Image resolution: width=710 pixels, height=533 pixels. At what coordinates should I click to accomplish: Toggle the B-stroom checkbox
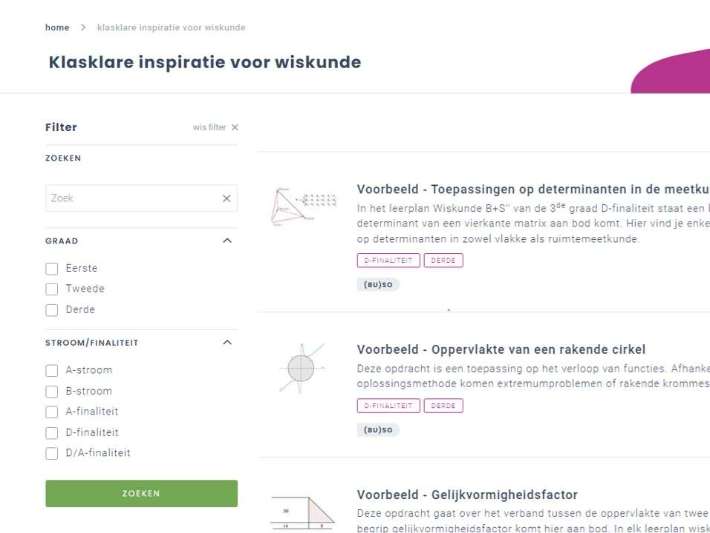pos(52,392)
